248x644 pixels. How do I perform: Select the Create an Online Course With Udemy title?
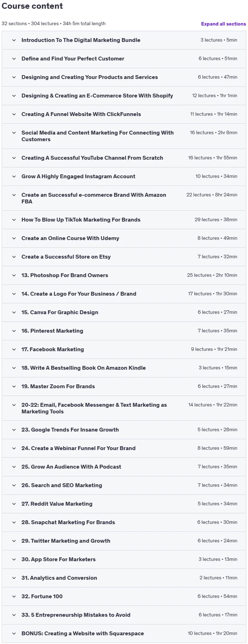tap(70, 238)
